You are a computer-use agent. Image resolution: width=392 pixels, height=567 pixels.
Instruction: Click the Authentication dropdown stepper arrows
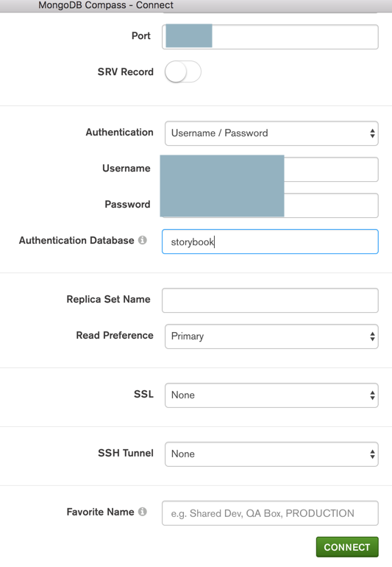click(x=372, y=133)
